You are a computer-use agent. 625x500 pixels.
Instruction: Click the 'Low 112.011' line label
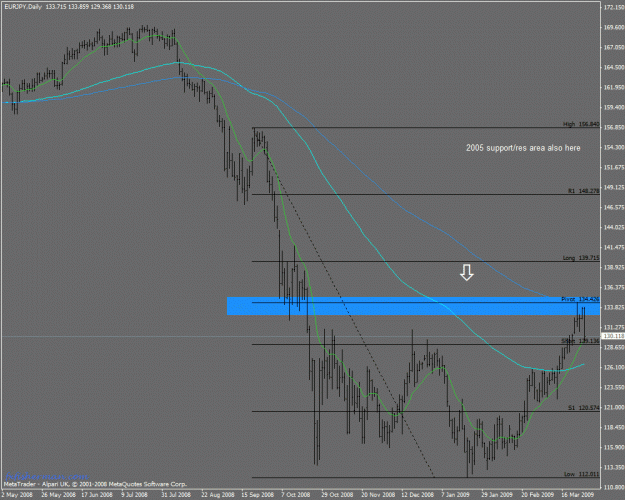581,474
